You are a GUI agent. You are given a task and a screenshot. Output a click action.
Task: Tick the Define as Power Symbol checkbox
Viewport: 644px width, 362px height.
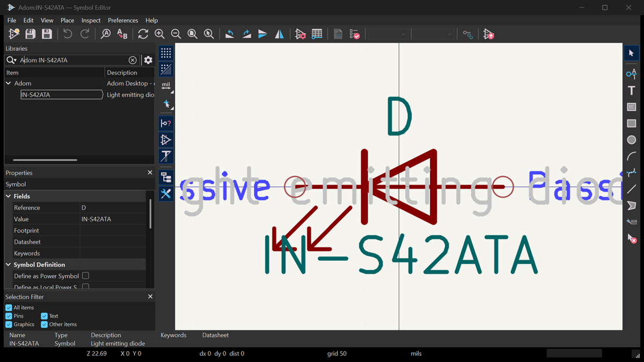(x=85, y=276)
